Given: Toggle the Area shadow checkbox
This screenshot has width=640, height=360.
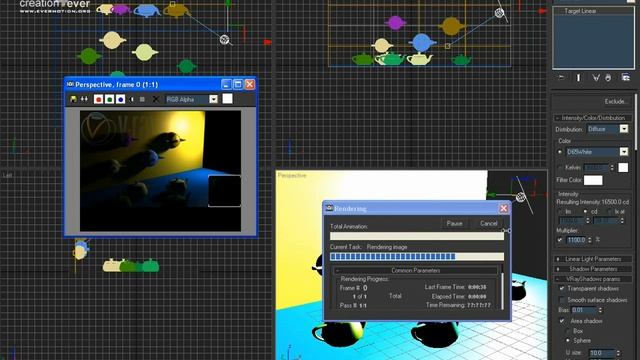Looking at the screenshot, I should point(562,321).
